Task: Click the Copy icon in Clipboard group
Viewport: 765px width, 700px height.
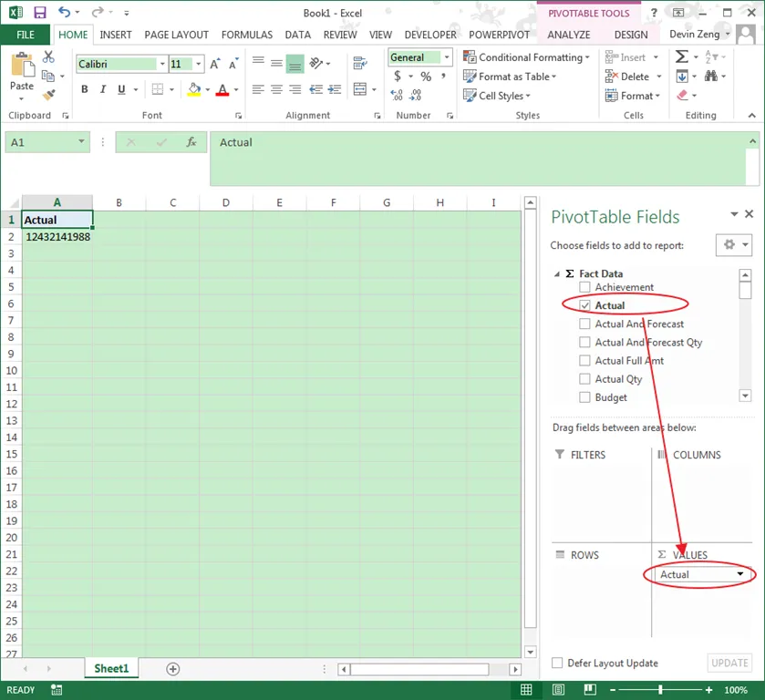Action: [x=47, y=76]
